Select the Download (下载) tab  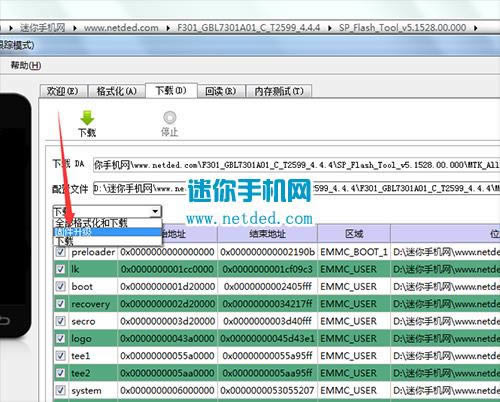click(171, 90)
